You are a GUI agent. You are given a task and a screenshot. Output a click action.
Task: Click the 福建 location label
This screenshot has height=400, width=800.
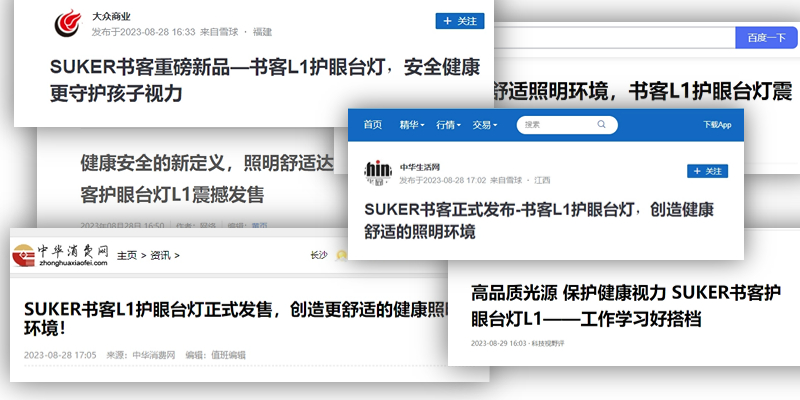(x=262, y=32)
